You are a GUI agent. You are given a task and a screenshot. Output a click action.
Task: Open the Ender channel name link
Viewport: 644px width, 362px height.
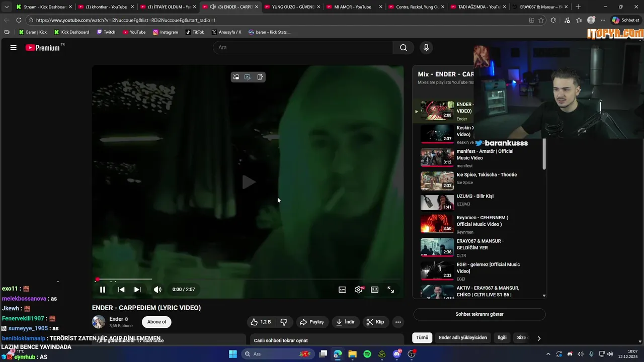pos(116,319)
